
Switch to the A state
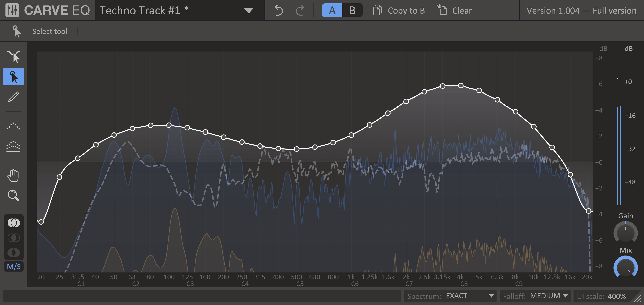[332, 11]
